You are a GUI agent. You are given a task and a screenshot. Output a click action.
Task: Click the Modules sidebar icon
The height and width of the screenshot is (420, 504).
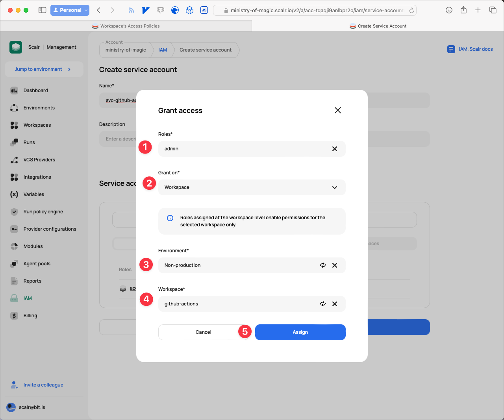point(14,246)
